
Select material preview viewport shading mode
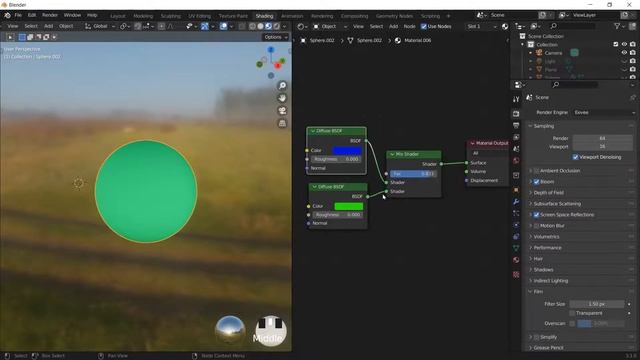(x=268, y=26)
